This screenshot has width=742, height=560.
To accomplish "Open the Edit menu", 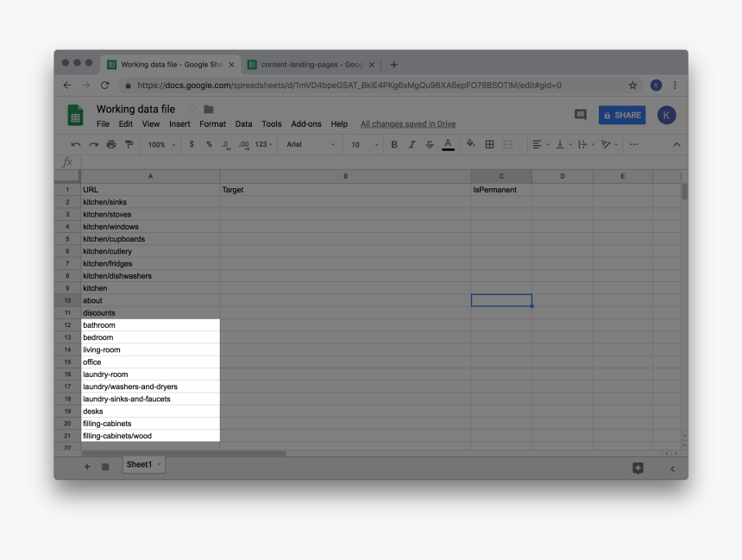I will tap(125, 124).
